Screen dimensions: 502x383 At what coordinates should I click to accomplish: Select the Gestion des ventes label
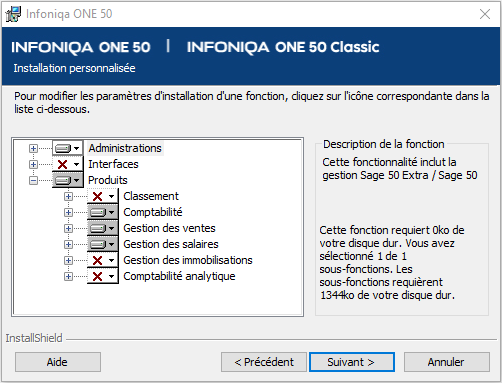tap(169, 228)
